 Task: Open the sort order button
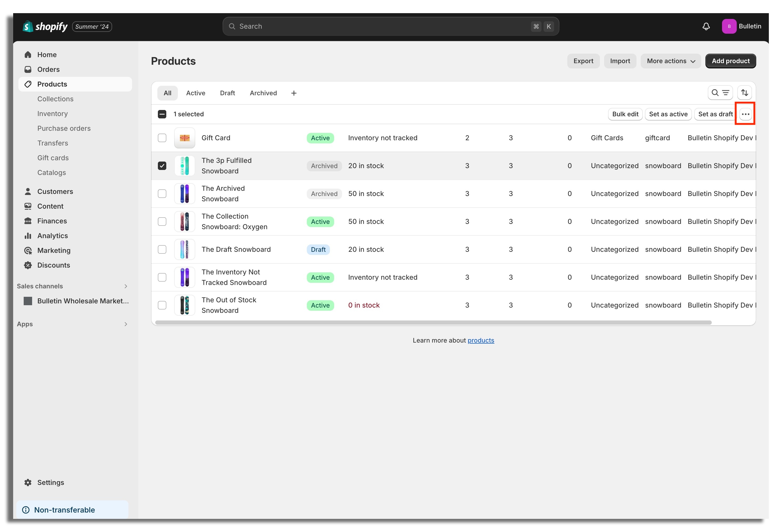[744, 93]
